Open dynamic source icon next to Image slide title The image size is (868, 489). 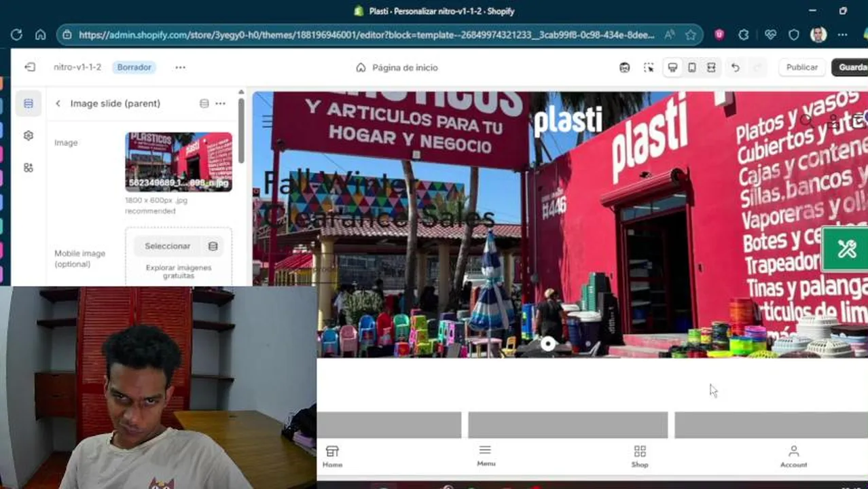204,103
